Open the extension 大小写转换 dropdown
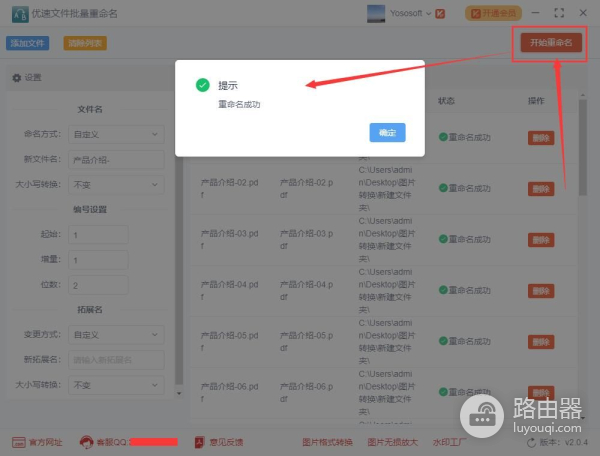Viewport: 600px width, 456px height. 116,385
